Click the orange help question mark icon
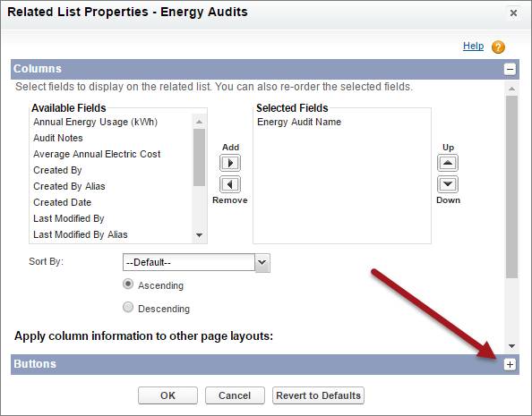The image size is (532, 416). 498,47
